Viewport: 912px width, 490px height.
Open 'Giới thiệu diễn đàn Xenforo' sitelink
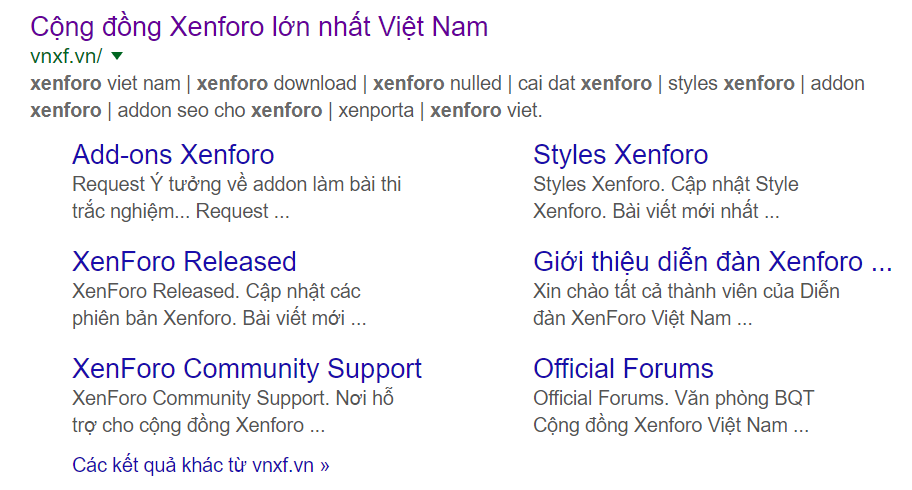click(x=712, y=262)
